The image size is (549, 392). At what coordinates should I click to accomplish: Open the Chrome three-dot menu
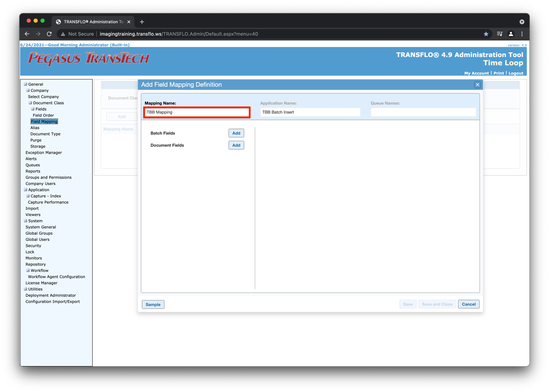tap(522, 34)
